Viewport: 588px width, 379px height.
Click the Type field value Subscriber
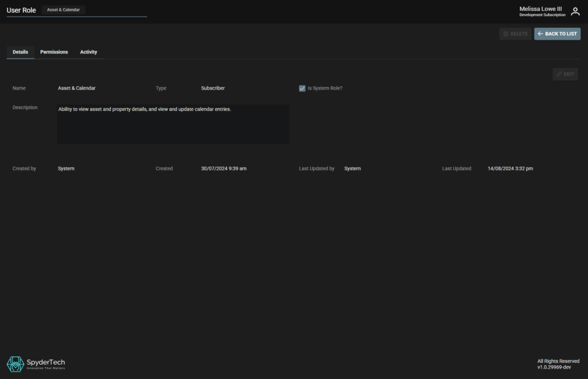coord(212,88)
